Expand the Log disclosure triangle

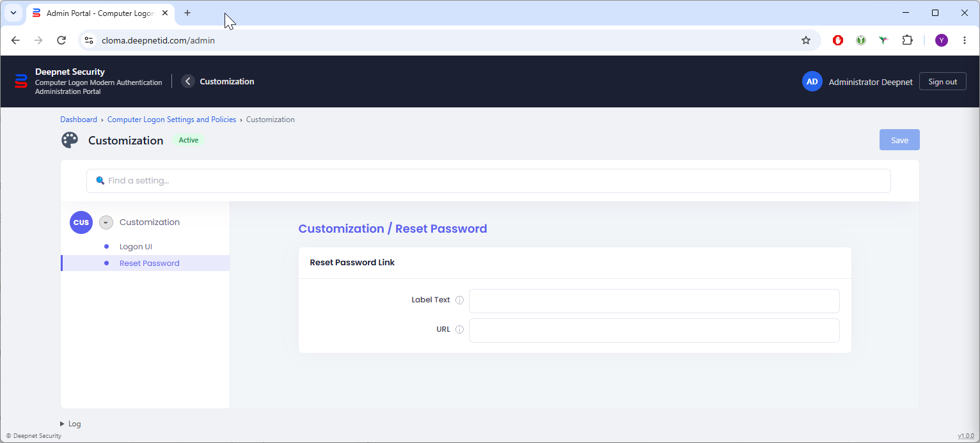point(62,424)
